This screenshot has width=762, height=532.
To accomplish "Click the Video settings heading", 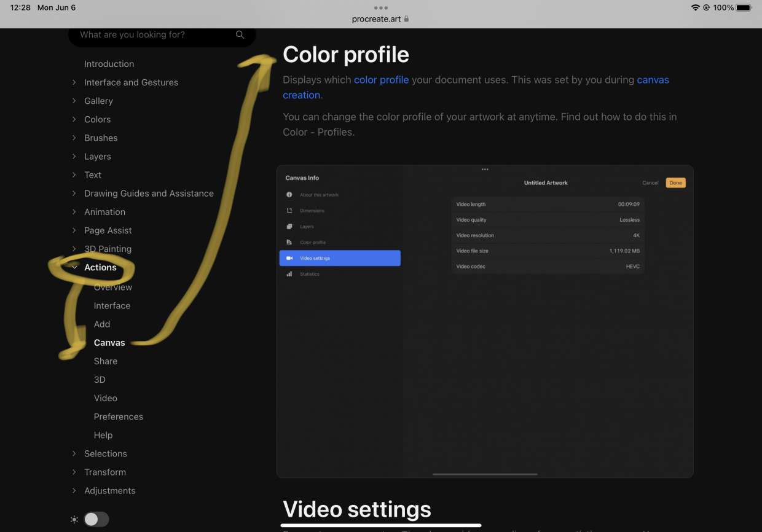I will tap(357, 509).
